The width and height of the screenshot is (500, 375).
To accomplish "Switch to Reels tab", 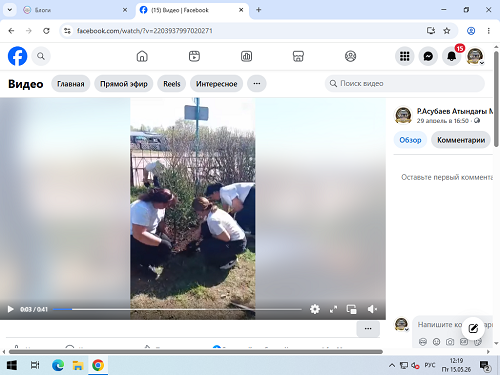I will click(172, 84).
